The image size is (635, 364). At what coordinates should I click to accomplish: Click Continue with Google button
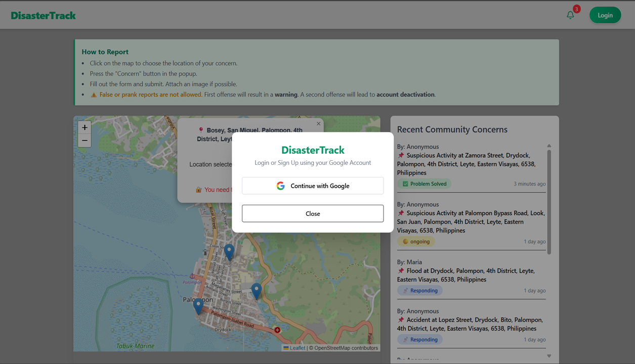pyautogui.click(x=313, y=186)
